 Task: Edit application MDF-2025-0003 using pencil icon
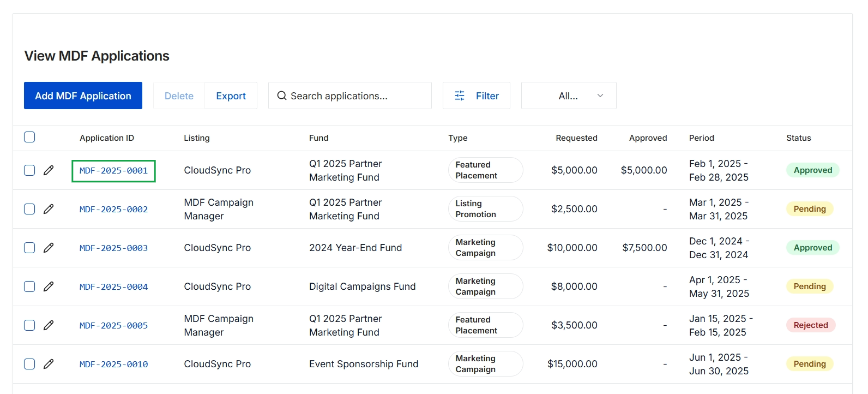pos(49,248)
